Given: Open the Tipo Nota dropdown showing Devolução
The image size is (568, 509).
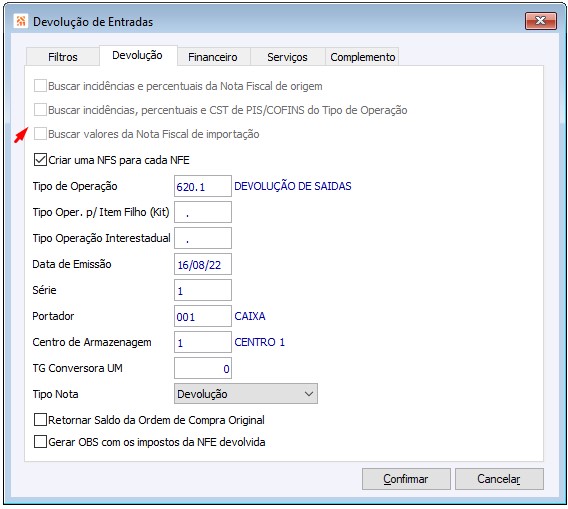Looking at the screenshot, I should click(246, 394).
